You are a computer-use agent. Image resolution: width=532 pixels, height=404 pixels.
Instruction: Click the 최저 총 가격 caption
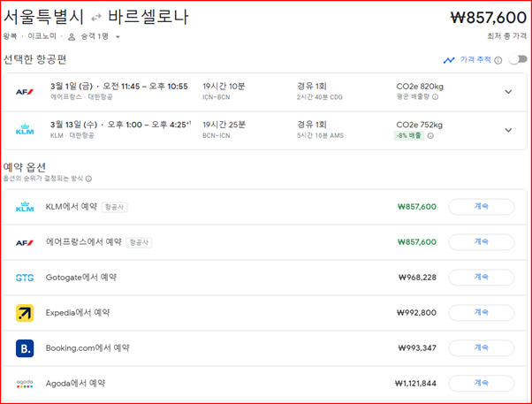tap(507, 36)
